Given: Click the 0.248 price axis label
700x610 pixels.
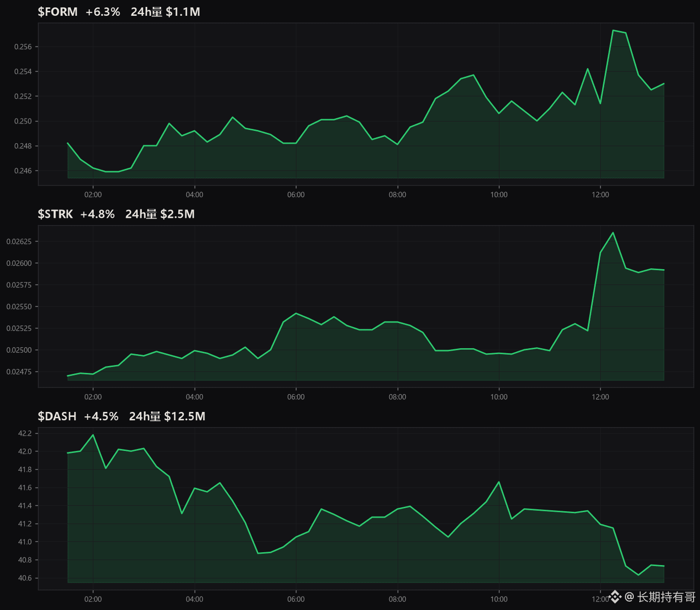Looking at the screenshot, I should coord(23,146).
